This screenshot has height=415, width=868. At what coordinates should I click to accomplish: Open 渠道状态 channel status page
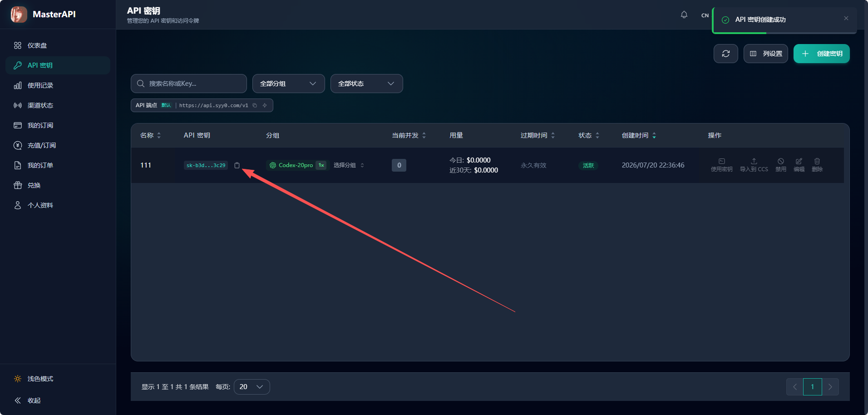point(58,105)
